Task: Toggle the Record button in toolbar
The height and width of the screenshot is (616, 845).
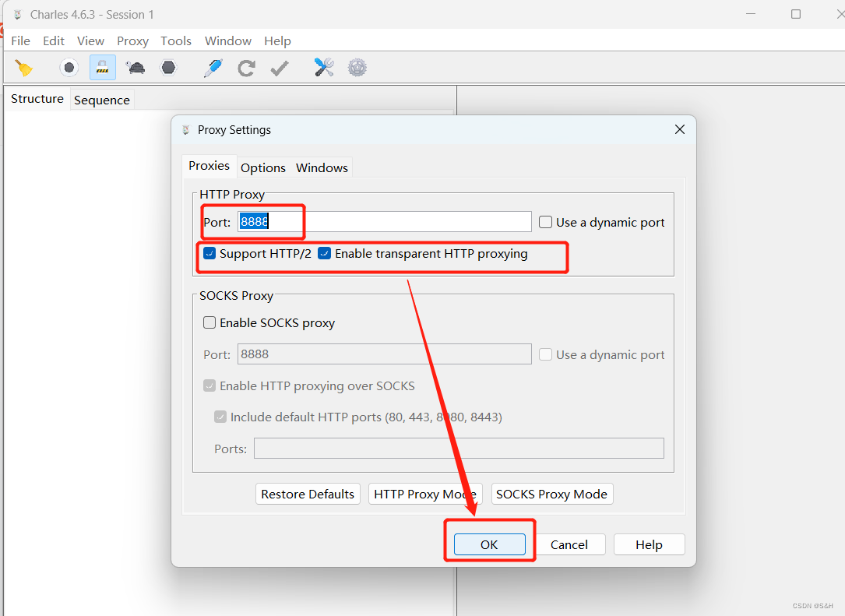Action: pyautogui.click(x=69, y=68)
